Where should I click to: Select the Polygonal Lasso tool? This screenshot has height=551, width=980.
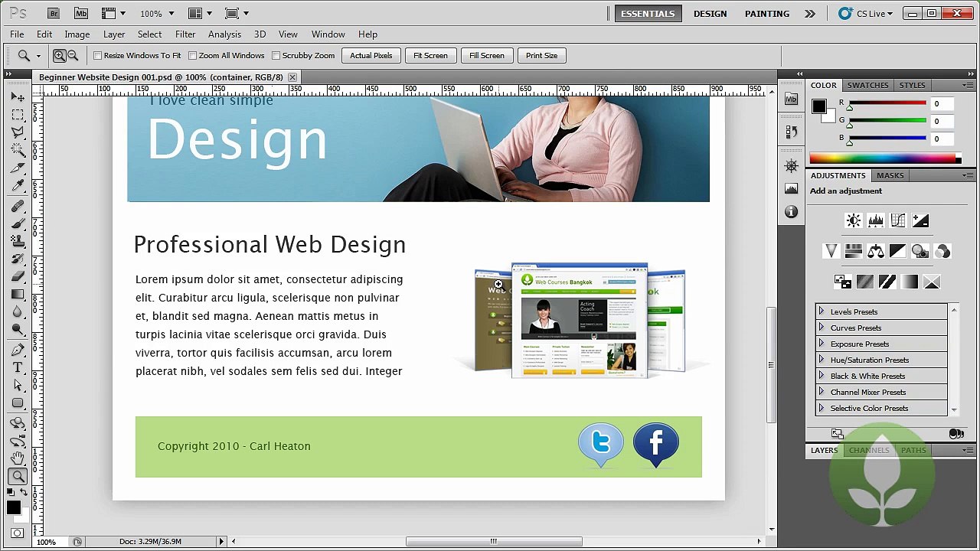(18, 132)
